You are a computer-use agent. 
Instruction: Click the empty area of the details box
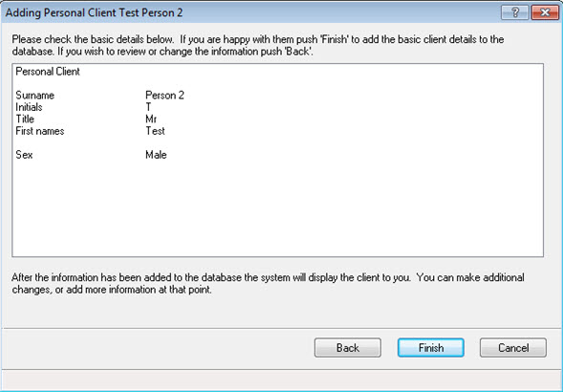click(277, 208)
